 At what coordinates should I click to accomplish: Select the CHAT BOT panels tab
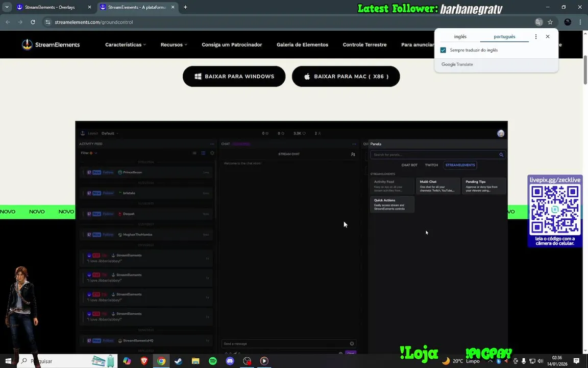coord(409,165)
